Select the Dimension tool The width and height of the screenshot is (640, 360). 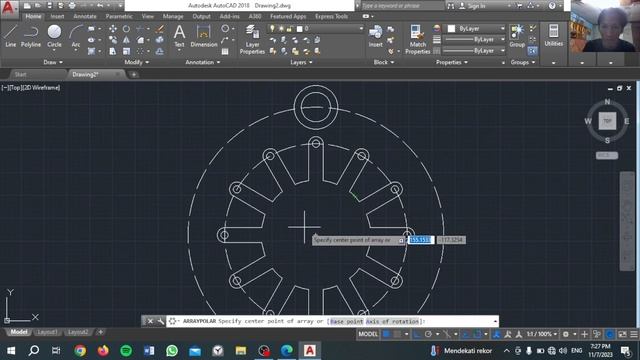pyautogui.click(x=203, y=36)
